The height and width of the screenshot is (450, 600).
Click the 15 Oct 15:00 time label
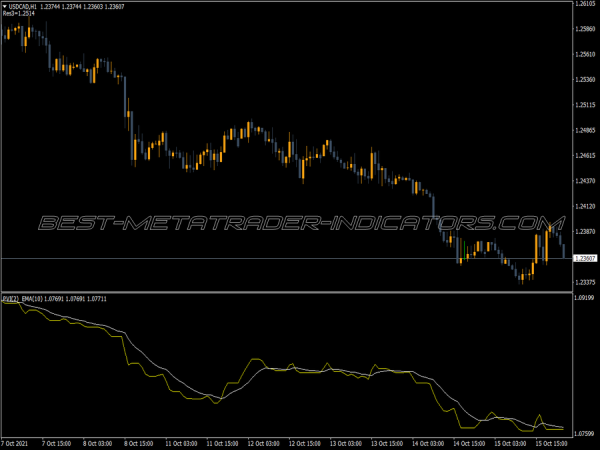click(x=551, y=444)
